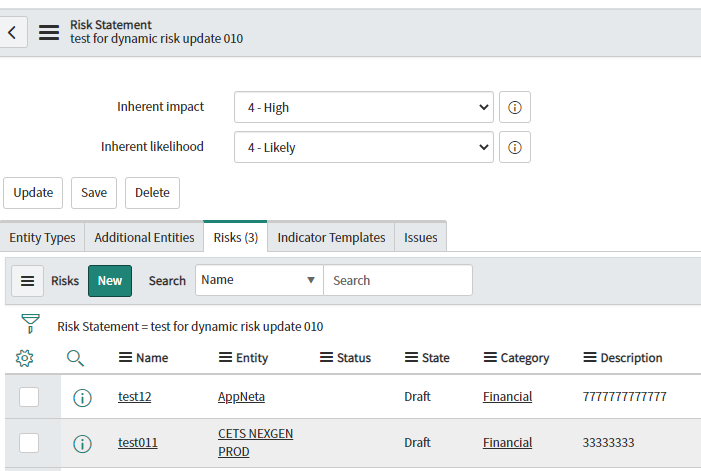
Task: Open the Risks list hamburger menu
Action: click(28, 281)
